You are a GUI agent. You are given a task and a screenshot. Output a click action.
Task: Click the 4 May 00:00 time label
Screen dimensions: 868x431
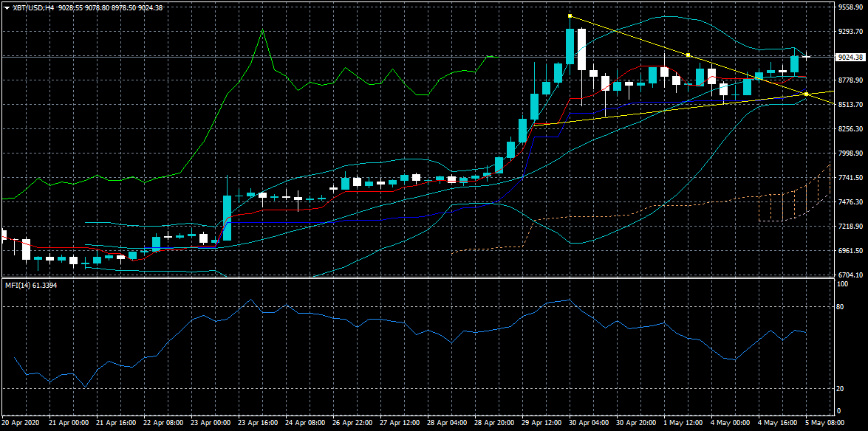[731, 422]
